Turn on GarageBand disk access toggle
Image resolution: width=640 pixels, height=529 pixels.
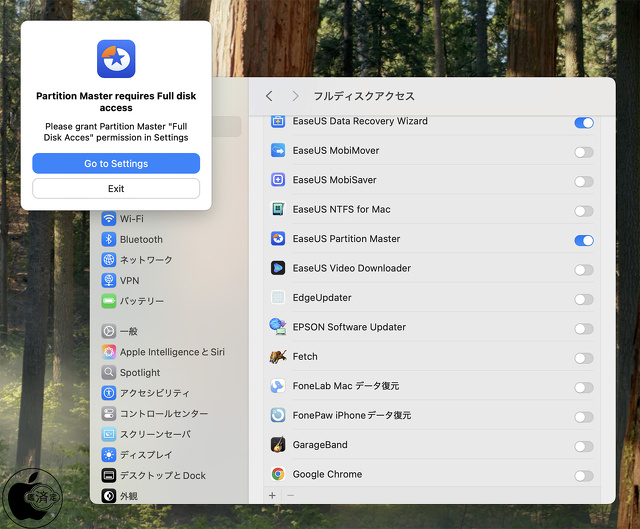point(584,446)
